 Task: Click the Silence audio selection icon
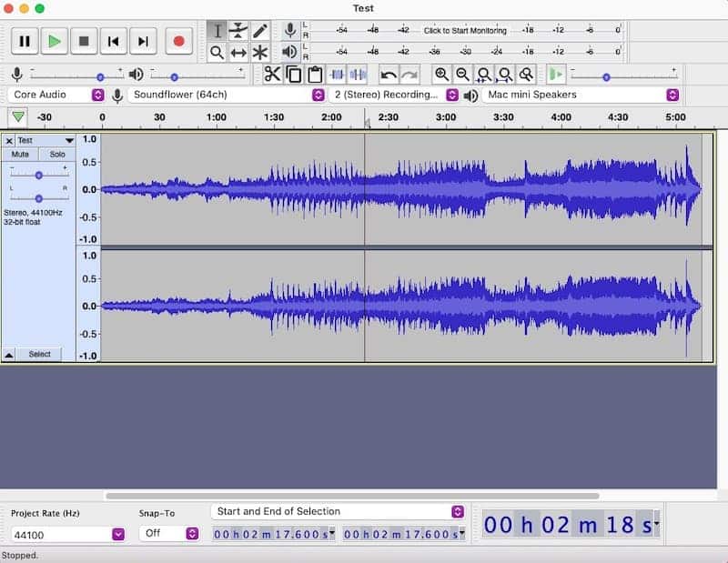click(358, 75)
